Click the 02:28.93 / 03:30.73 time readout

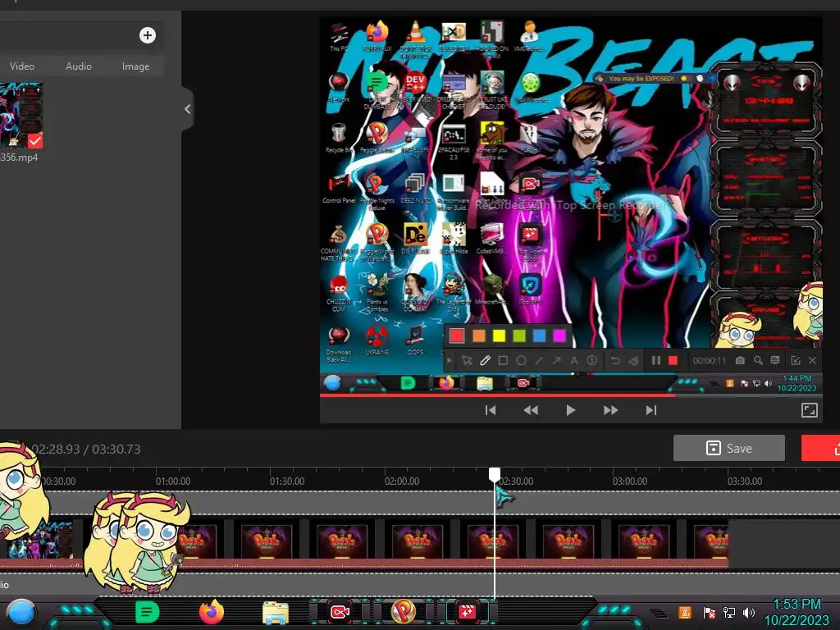coord(85,449)
